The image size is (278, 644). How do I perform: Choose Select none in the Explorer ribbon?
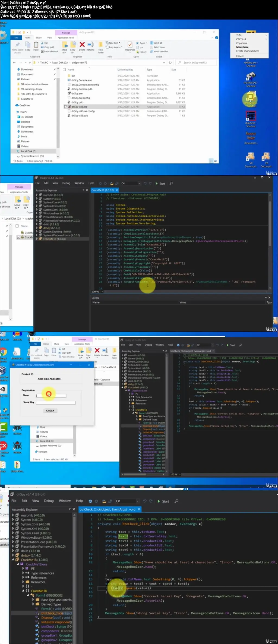[157, 47]
